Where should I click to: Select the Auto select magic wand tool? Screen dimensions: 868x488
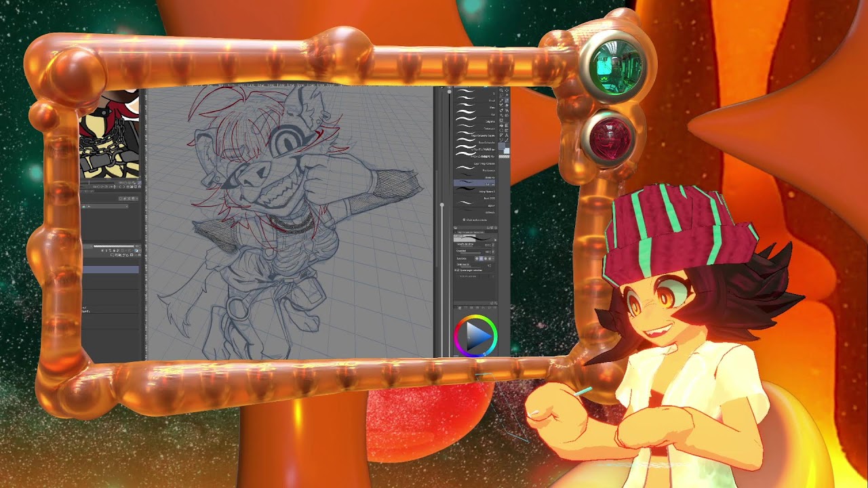(x=507, y=96)
